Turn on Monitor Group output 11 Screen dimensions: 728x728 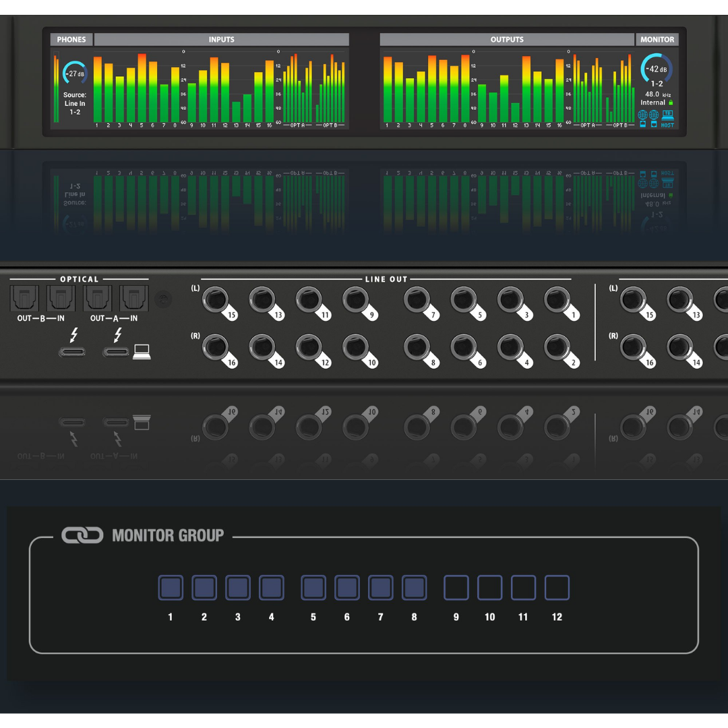pyautogui.click(x=523, y=587)
